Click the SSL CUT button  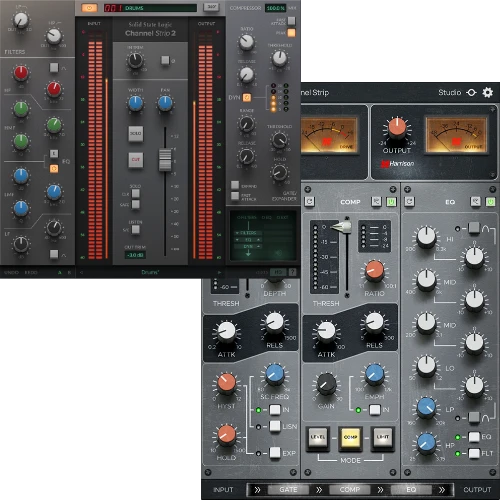pos(136,160)
